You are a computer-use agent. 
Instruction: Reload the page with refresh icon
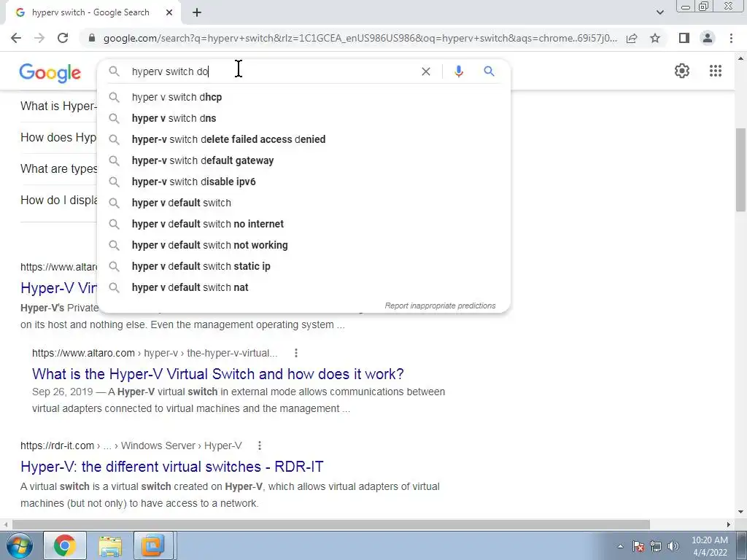pos(63,38)
